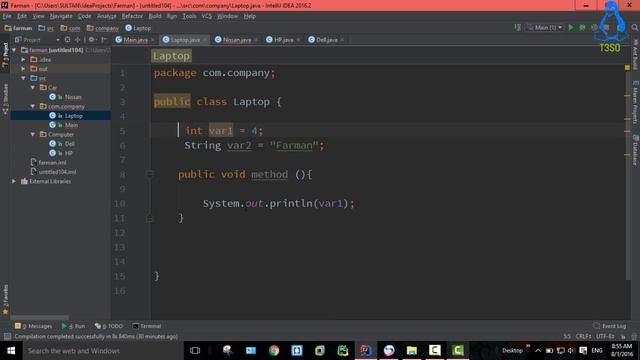Open the File menu
The image size is (640, 360).
7,16
